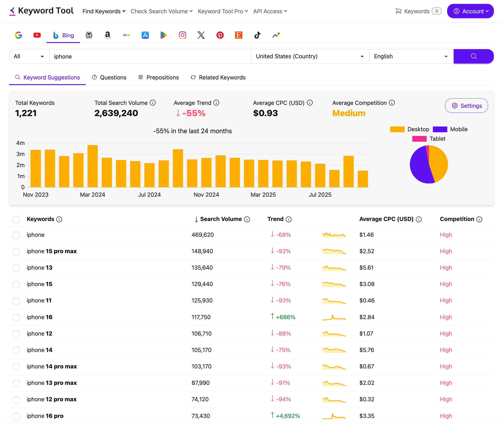
Task: Open the Google Play Store source
Action: click(x=164, y=35)
